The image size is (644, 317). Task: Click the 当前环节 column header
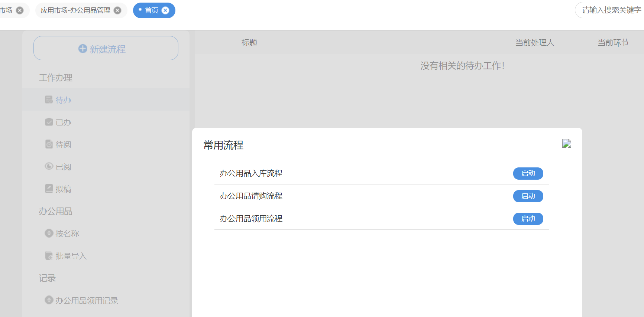pyautogui.click(x=613, y=43)
